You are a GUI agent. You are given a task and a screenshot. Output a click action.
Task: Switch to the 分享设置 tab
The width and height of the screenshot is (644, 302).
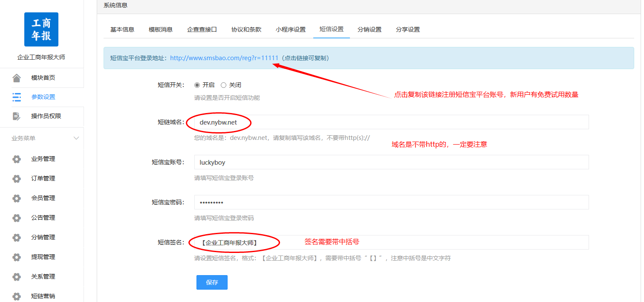pyautogui.click(x=408, y=29)
